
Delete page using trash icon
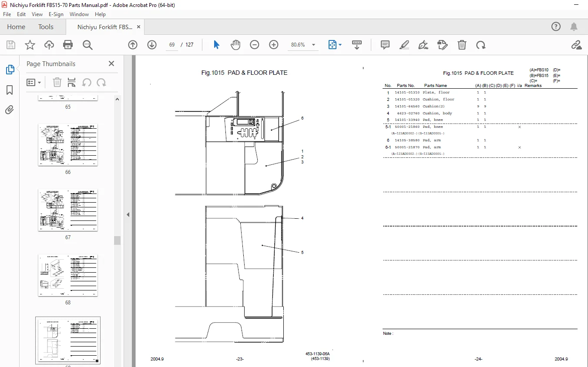tap(462, 45)
